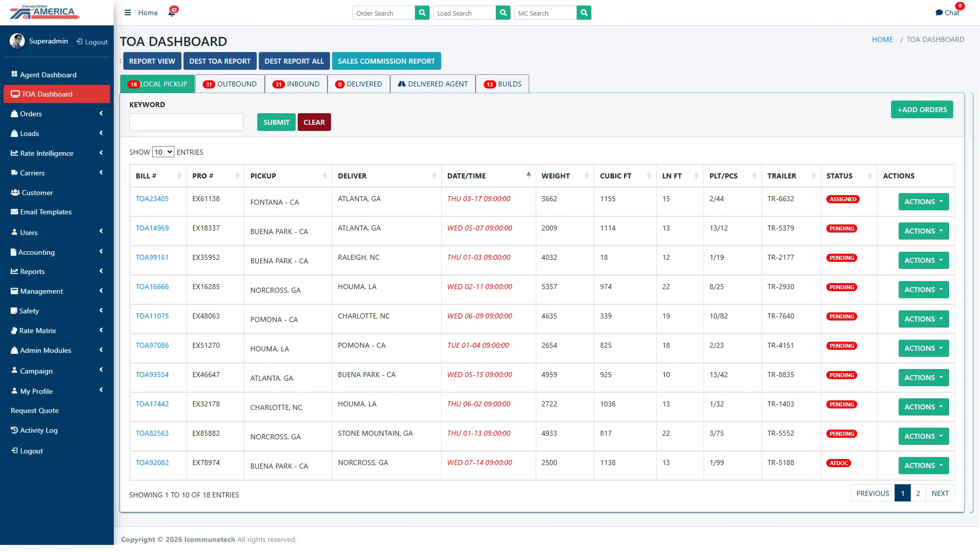Click the CLEAR button
This screenshot has width=980, height=552.
314,122
